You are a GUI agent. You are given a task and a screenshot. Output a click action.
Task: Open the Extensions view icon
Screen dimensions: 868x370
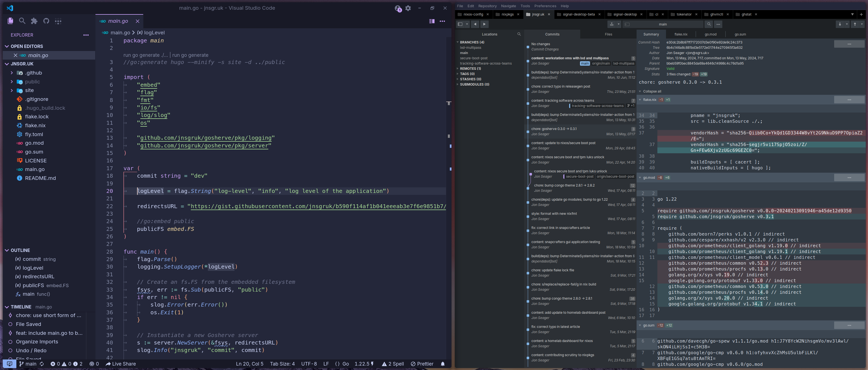tap(34, 21)
